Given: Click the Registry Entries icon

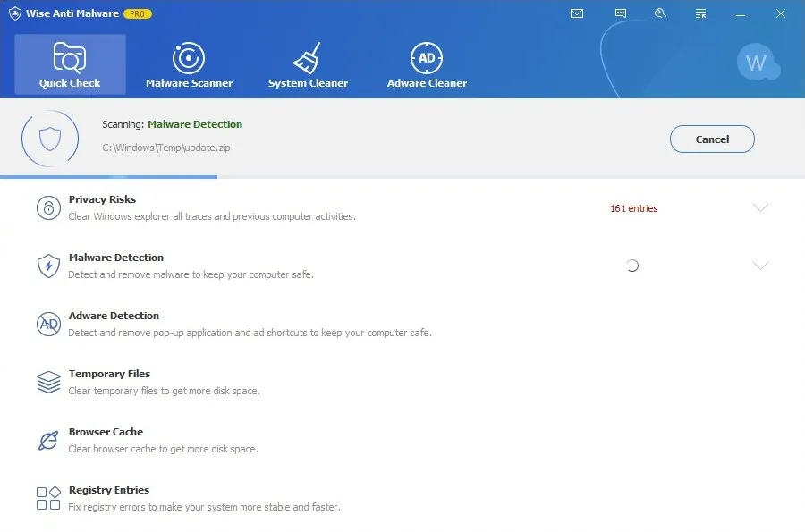Looking at the screenshot, I should click(x=48, y=498).
